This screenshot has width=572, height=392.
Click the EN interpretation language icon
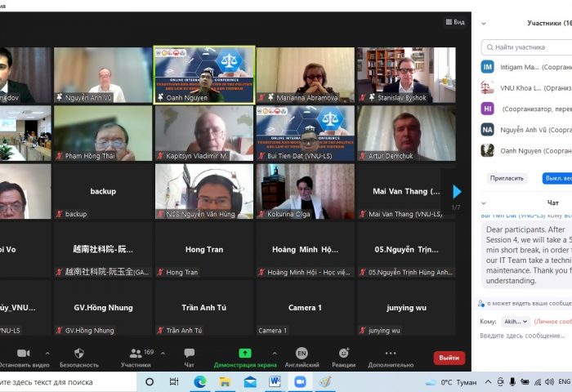302,353
